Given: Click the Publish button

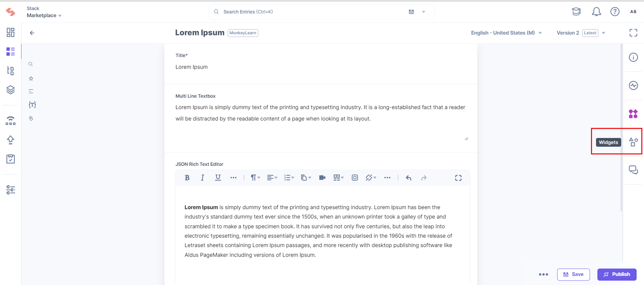Looking at the screenshot, I should [x=617, y=274].
